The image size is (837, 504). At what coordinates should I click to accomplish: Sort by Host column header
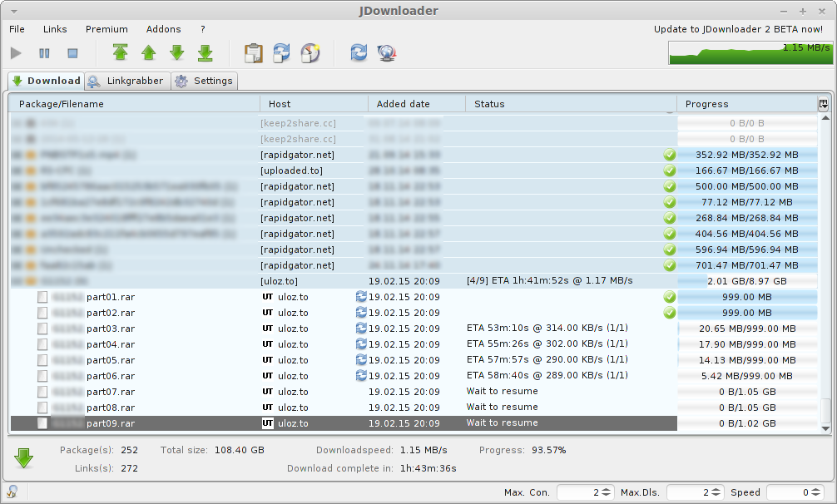[314, 104]
